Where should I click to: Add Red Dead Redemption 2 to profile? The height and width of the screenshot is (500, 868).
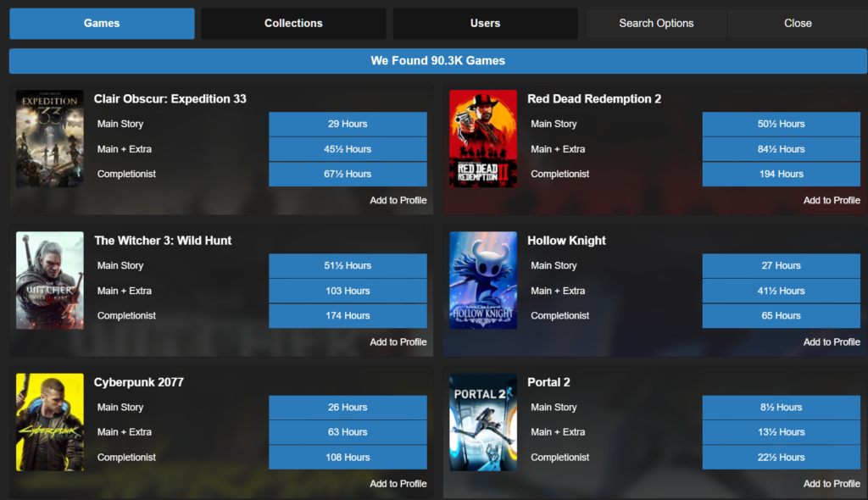tap(832, 201)
